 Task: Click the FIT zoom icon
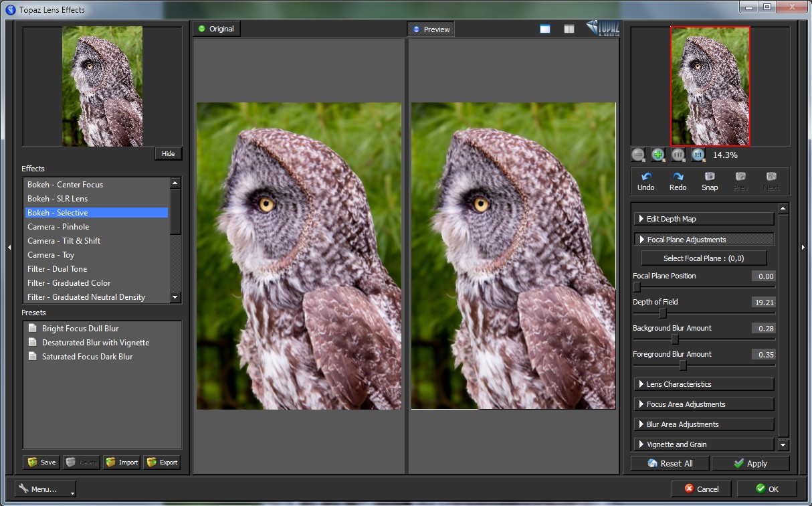[678, 155]
